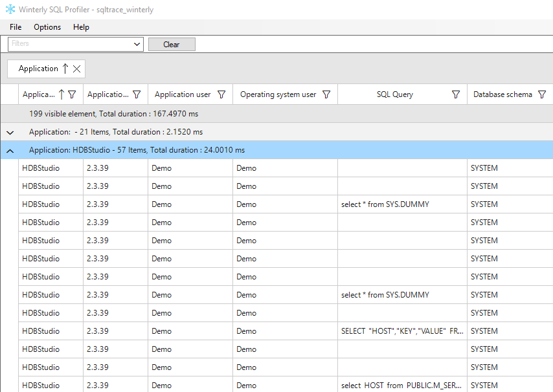Open filter on SQL Query column
Screen dimensions: 553x392
(x=456, y=94)
